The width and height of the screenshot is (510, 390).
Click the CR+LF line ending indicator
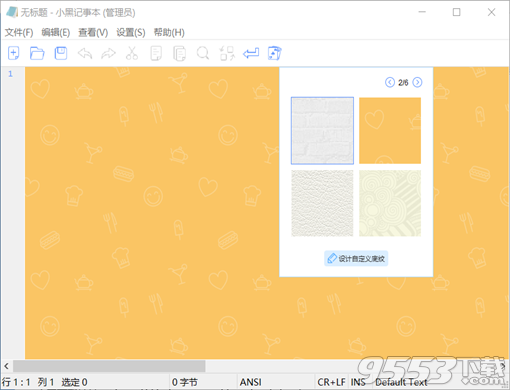[x=331, y=382]
